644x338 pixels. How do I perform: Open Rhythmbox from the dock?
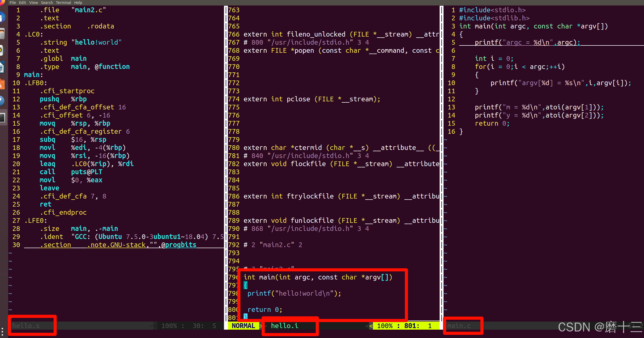(x=2, y=50)
